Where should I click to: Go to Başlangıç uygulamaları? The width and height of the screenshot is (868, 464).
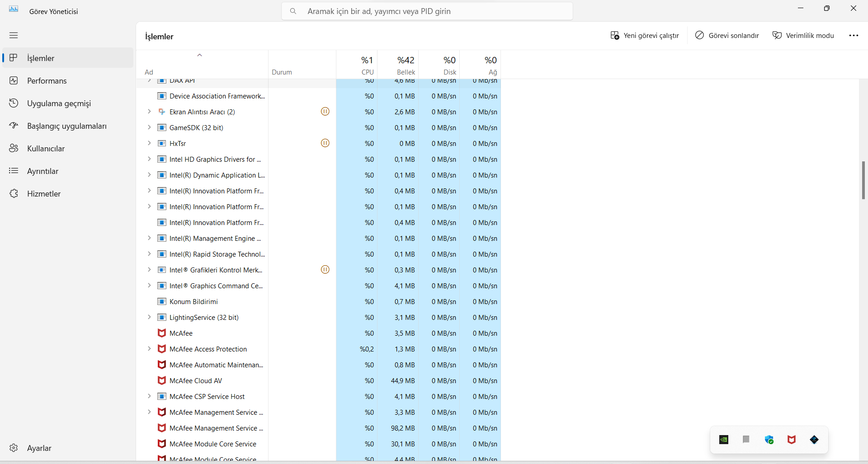(68, 126)
